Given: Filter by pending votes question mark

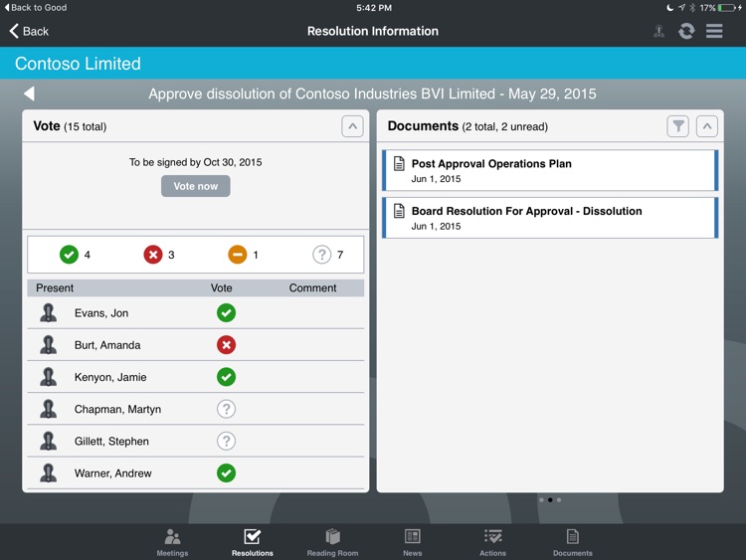Looking at the screenshot, I should 321,255.
